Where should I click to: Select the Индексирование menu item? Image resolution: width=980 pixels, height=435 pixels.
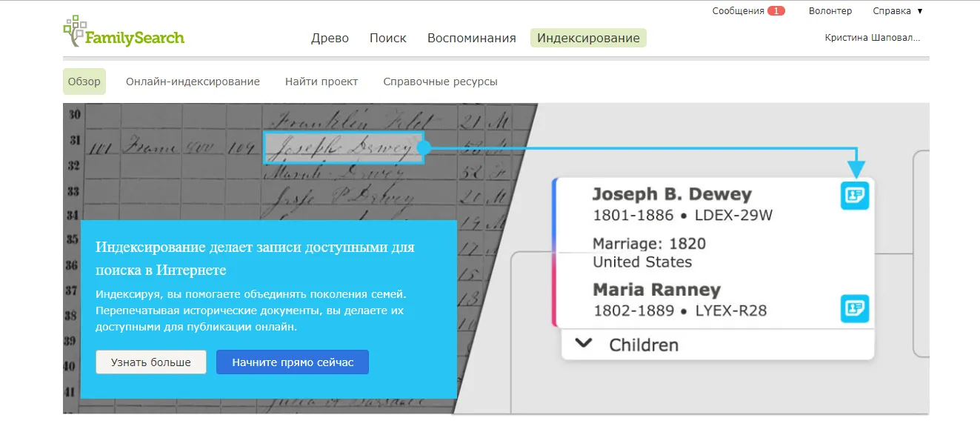(588, 39)
